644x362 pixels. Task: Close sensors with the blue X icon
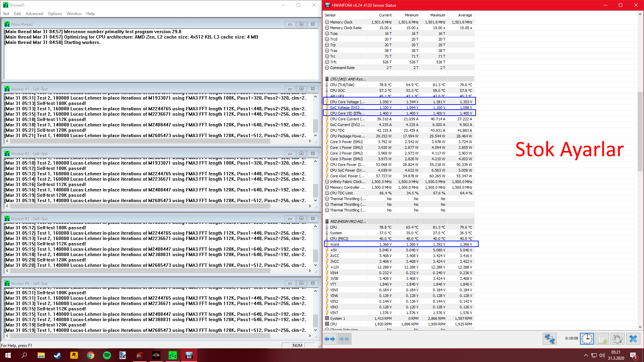pos(633,339)
